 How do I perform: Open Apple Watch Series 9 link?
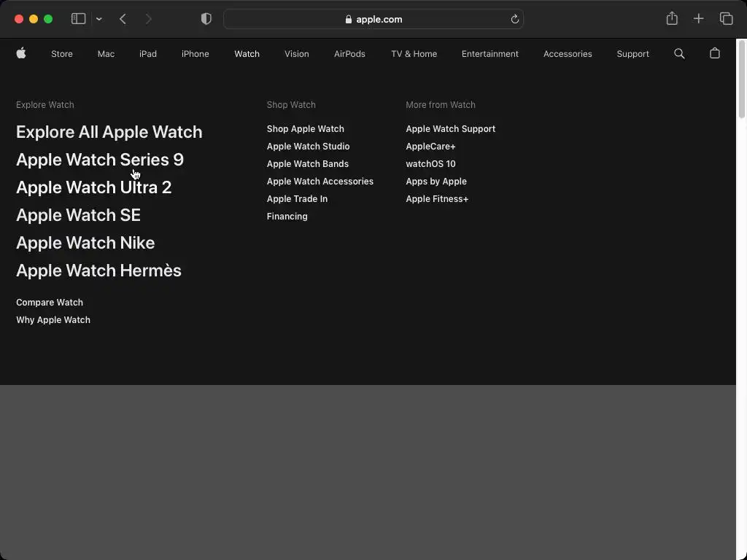click(100, 160)
